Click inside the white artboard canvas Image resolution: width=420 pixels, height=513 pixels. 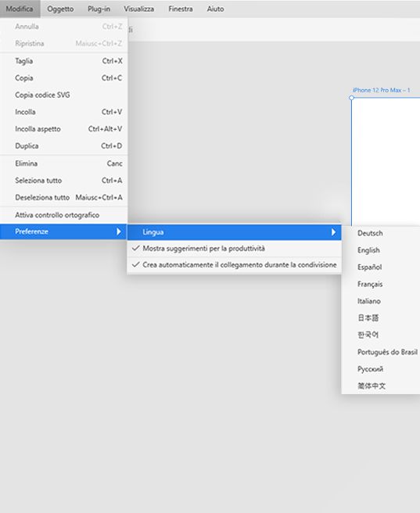(x=386, y=160)
